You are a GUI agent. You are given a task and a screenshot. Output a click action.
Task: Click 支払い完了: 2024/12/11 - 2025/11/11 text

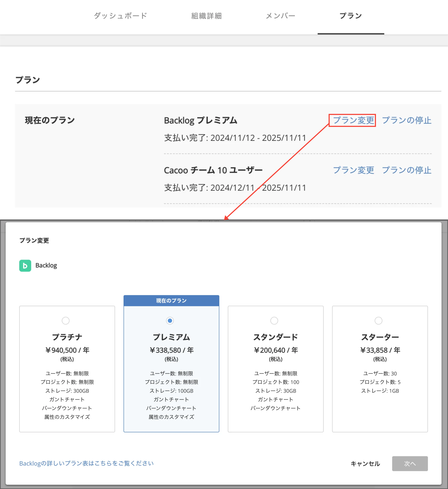(x=235, y=188)
